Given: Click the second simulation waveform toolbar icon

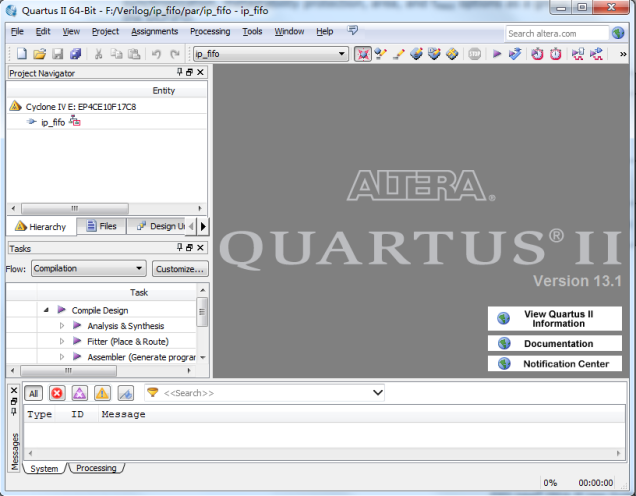Looking at the screenshot, I should point(596,54).
